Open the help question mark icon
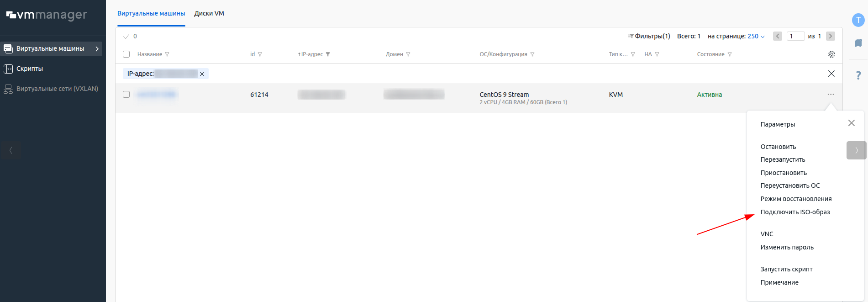This screenshot has width=868, height=302. coord(858,75)
